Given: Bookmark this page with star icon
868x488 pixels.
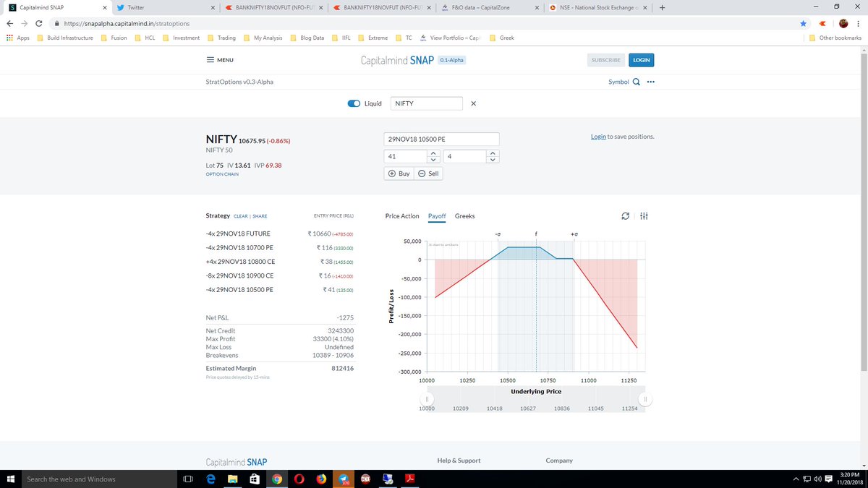Looking at the screenshot, I should coord(803,23).
